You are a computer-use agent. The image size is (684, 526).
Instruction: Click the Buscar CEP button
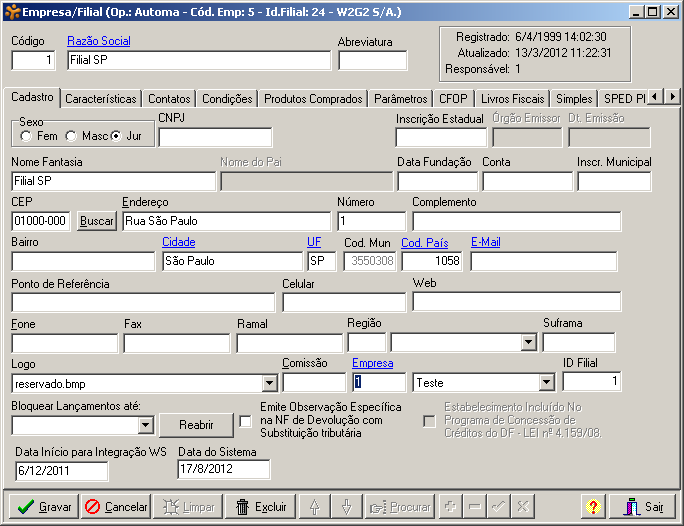[x=97, y=221]
